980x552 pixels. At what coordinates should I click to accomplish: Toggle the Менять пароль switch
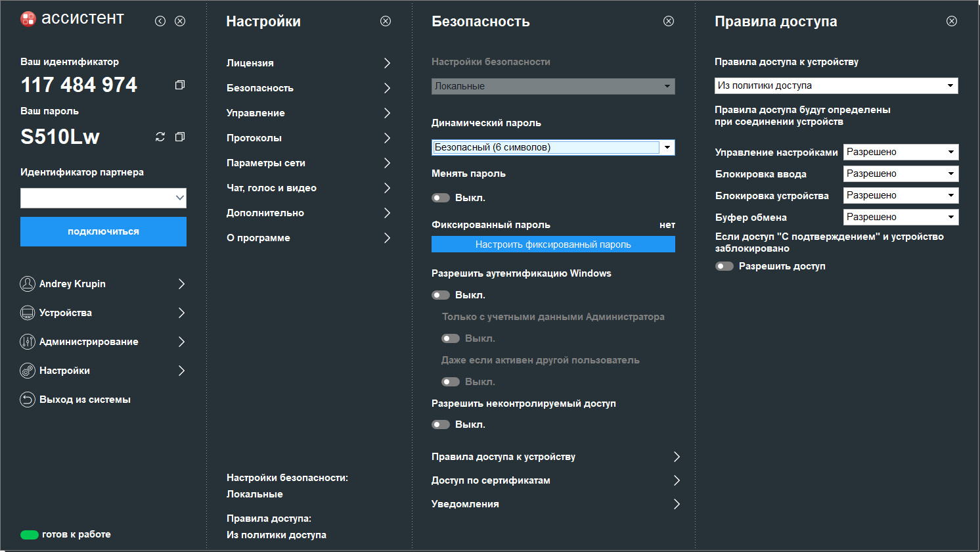441,198
